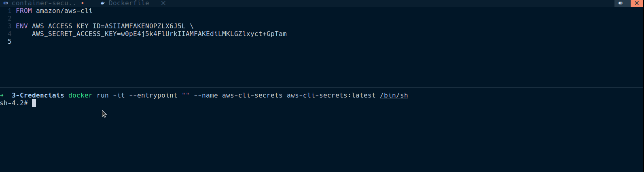Click line number 1 in the gutter

(9, 11)
